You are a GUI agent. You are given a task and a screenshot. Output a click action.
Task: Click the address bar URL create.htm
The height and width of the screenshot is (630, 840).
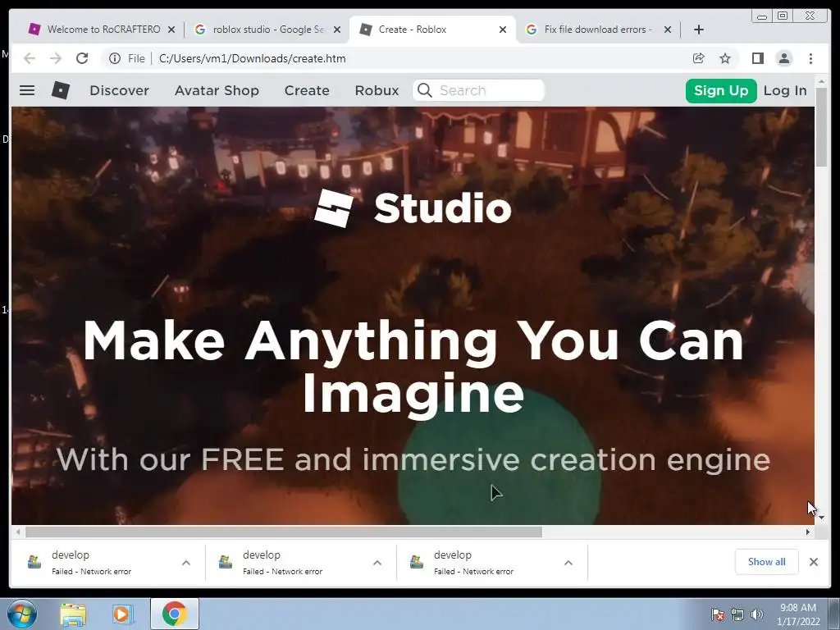tap(253, 58)
